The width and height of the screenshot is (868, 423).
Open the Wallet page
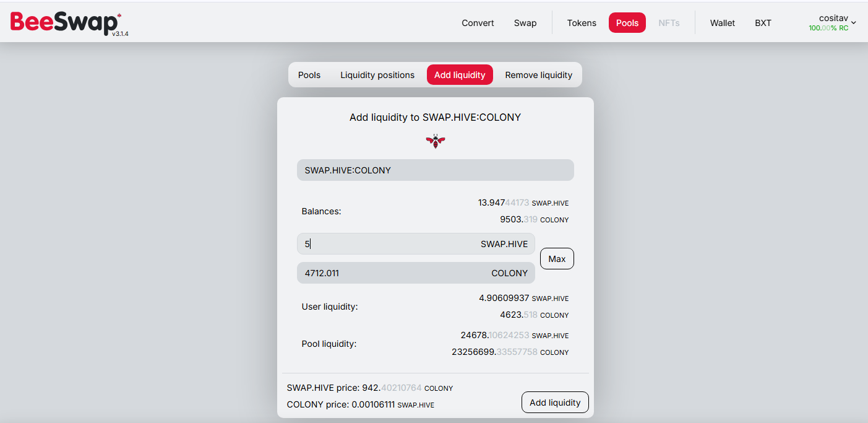click(723, 23)
